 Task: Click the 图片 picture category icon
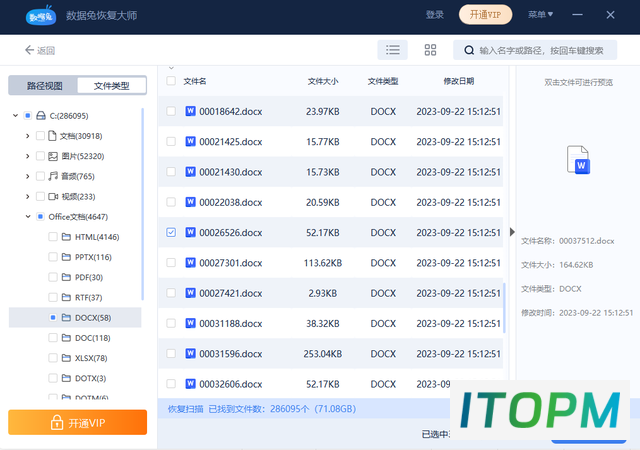coord(53,156)
